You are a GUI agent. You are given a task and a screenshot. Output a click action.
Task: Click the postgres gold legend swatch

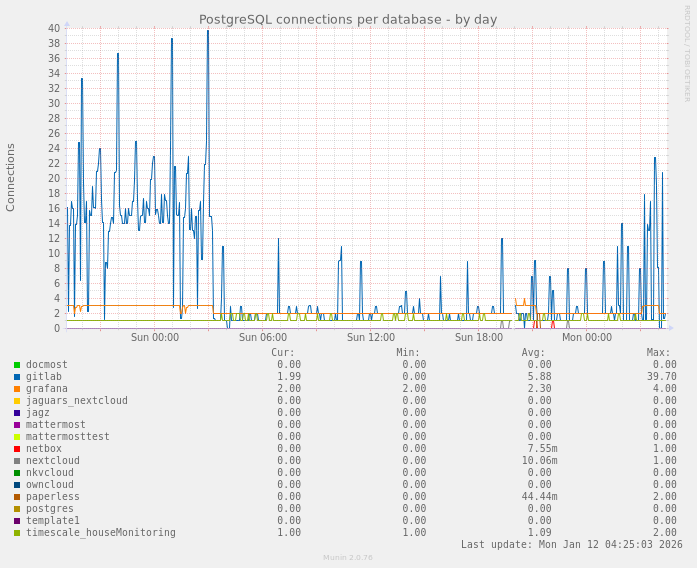pos(17,509)
